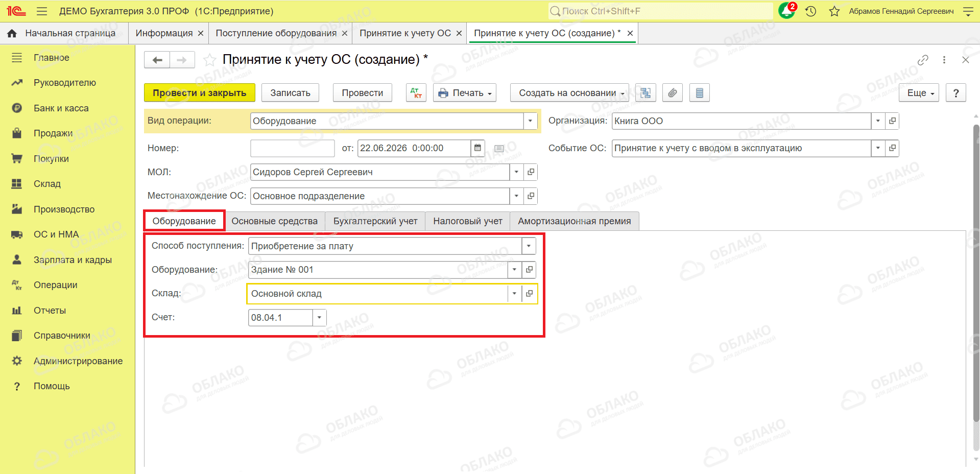Click into the Номер field
Image resolution: width=980 pixels, height=474 pixels.
(293, 148)
